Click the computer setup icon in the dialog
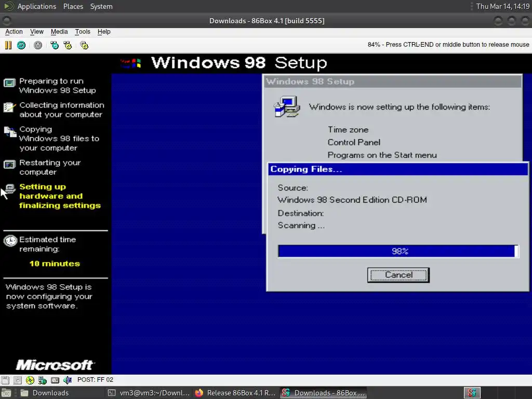The width and height of the screenshot is (532, 399). click(x=287, y=107)
